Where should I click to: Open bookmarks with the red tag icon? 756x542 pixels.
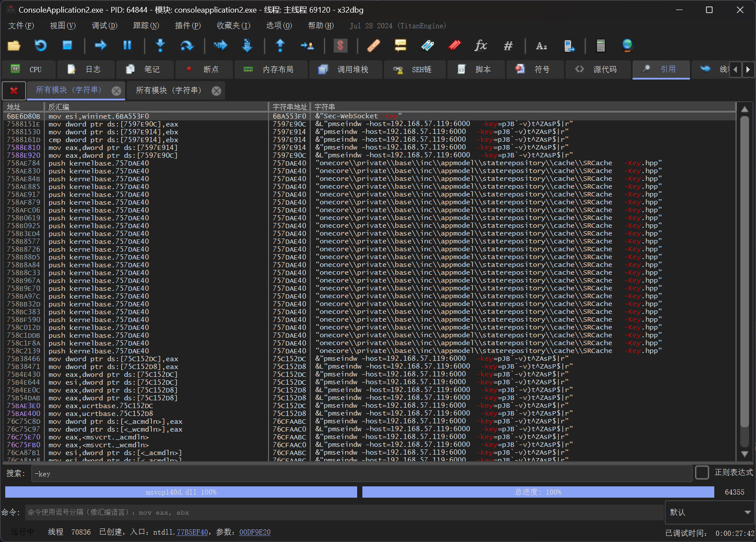[454, 45]
